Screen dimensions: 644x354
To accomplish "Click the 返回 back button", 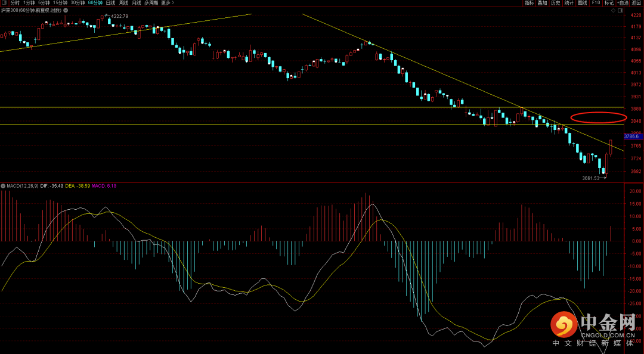I will click(x=637, y=3).
